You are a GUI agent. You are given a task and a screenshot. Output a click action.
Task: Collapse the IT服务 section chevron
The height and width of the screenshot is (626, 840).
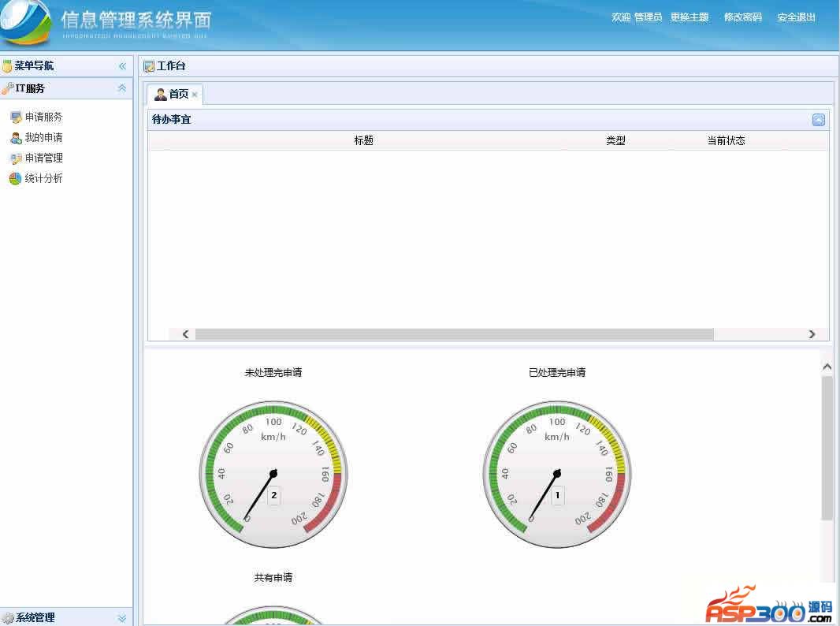coord(122,88)
